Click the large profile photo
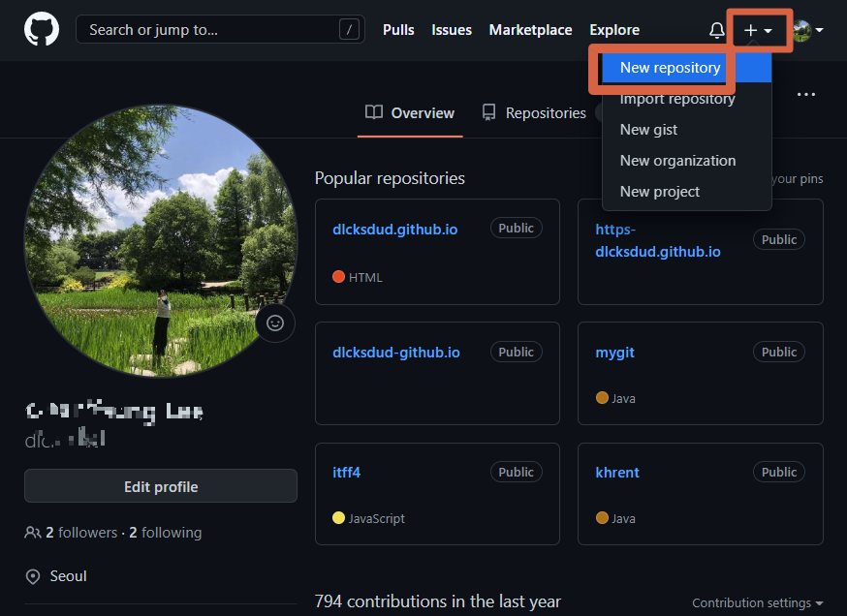847x616 pixels. pyautogui.click(x=161, y=241)
